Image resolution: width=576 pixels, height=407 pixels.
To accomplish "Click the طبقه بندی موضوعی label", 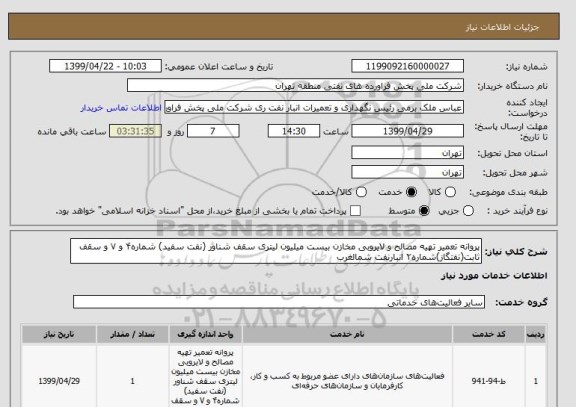I will [508, 192].
